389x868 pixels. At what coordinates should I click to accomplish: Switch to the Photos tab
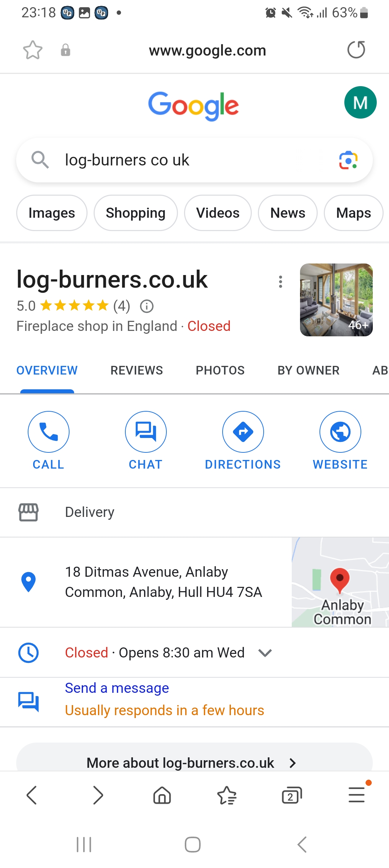[x=220, y=370]
